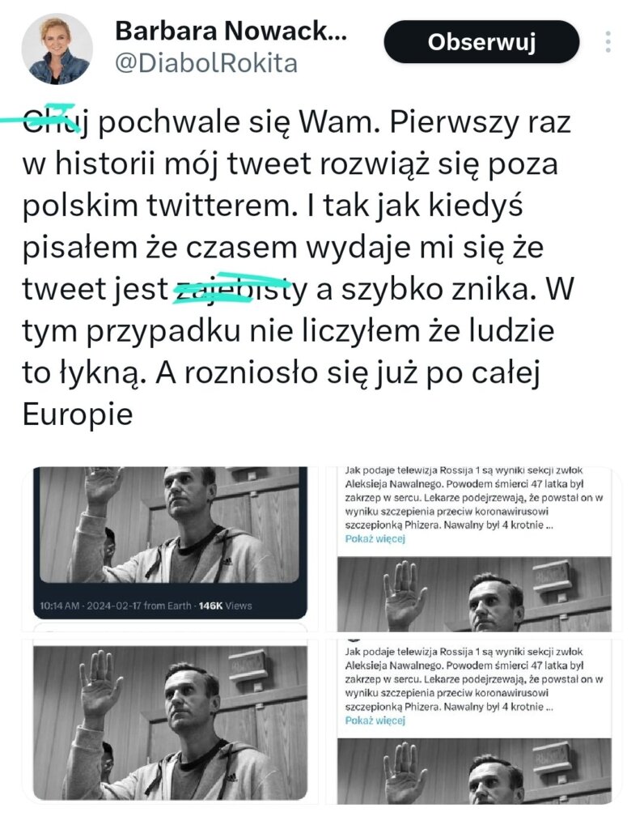
Task: Click the scribbled-over word before 'a szybko znika'
Action: pyautogui.click(x=240, y=289)
